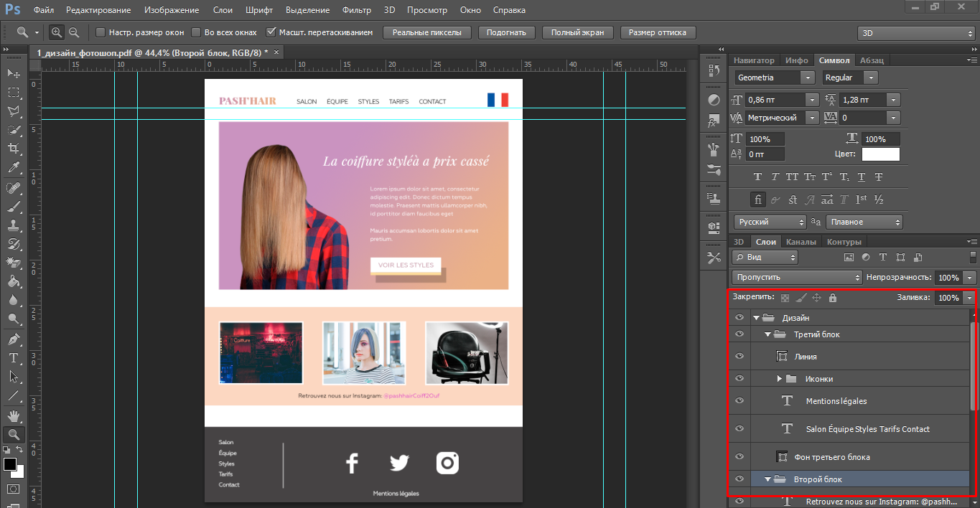Toggle lock all layer icon

pos(833,297)
